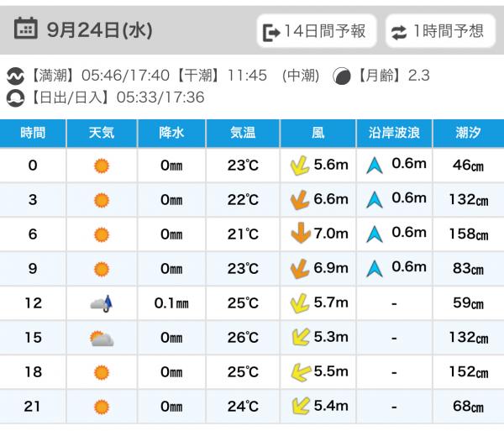Click the calendar icon beside 9月24日
The width and height of the screenshot is (504, 431).
(26, 30)
